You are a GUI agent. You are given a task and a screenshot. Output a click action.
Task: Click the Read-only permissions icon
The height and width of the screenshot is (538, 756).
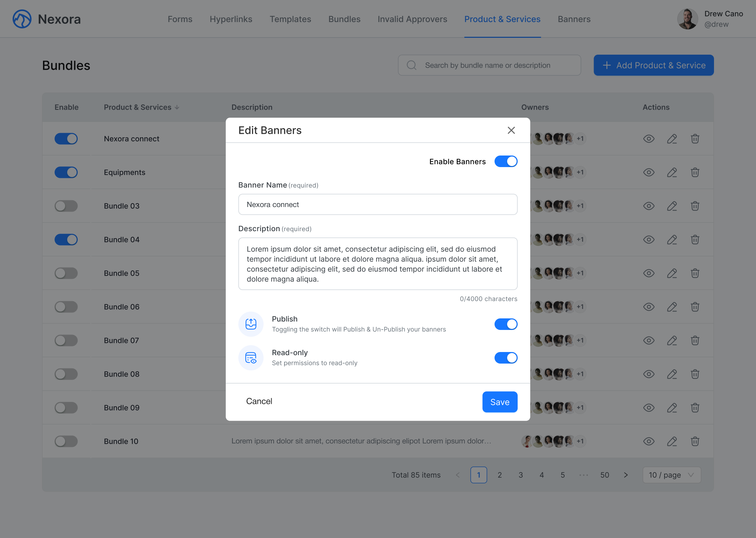251,358
